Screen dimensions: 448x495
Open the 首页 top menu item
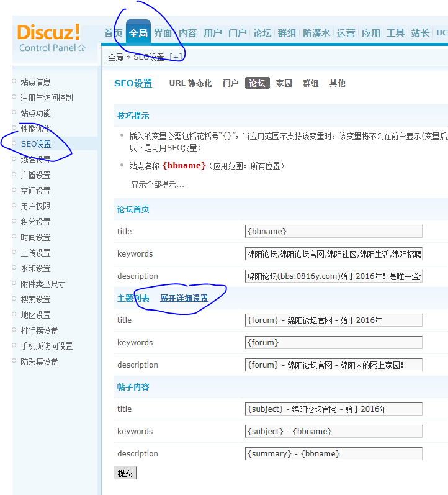click(x=113, y=33)
